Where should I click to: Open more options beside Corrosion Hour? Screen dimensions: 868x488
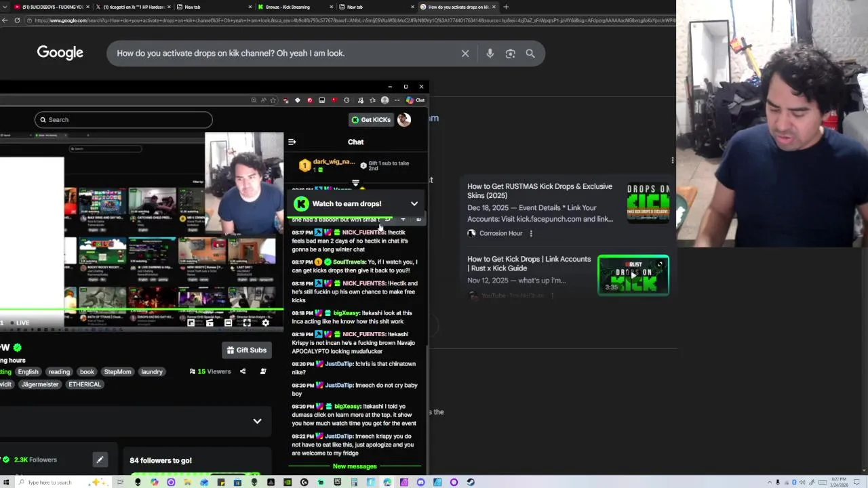[531, 234]
